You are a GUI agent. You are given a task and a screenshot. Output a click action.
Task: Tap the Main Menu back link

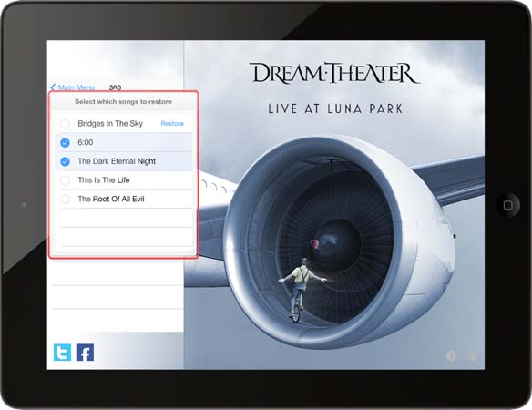tap(76, 87)
